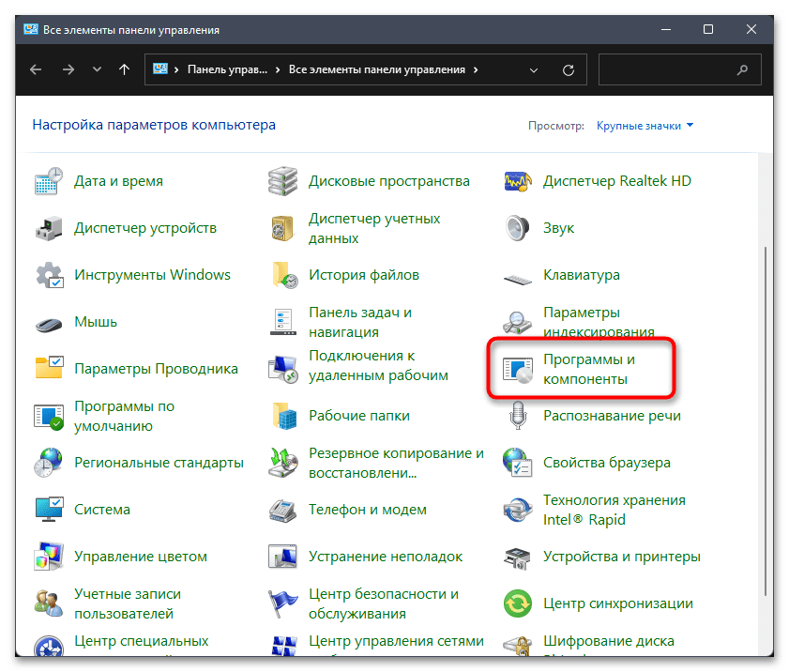Open the recent locations chevron
The width and height of the screenshot is (789, 672).
[97, 69]
